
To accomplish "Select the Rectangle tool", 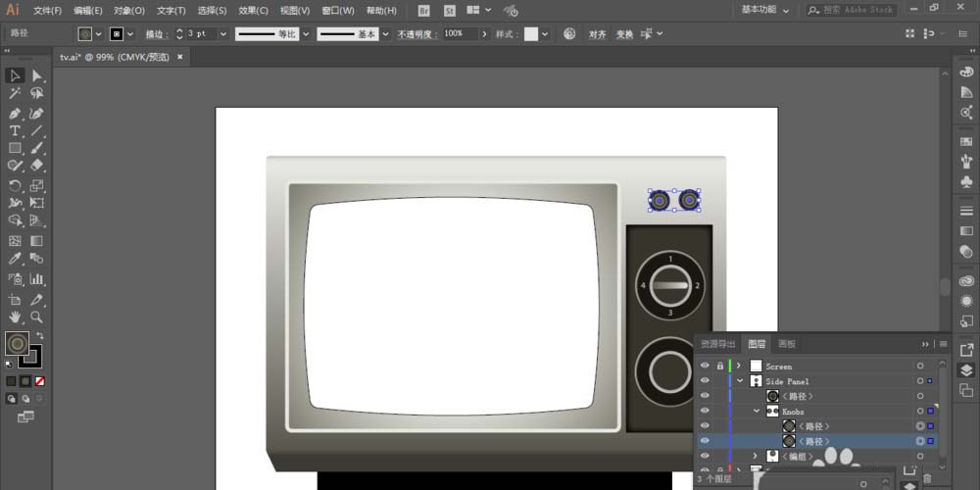I will coord(15,148).
